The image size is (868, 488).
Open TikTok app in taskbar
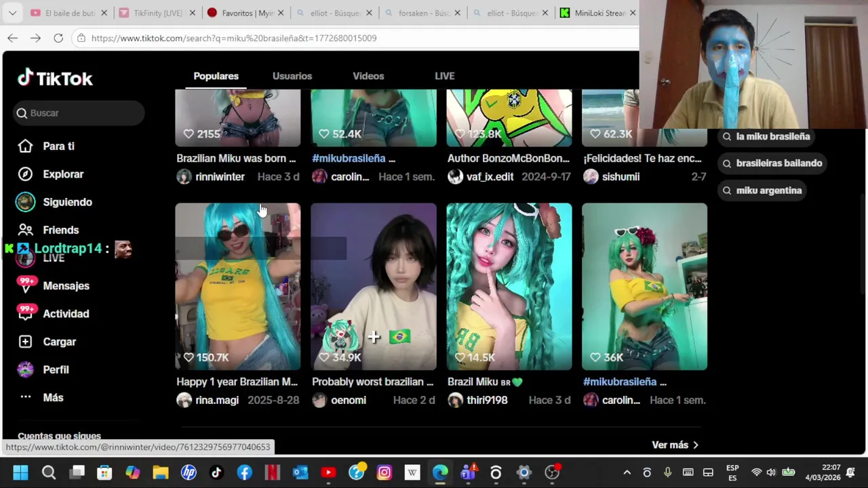[x=216, y=472]
